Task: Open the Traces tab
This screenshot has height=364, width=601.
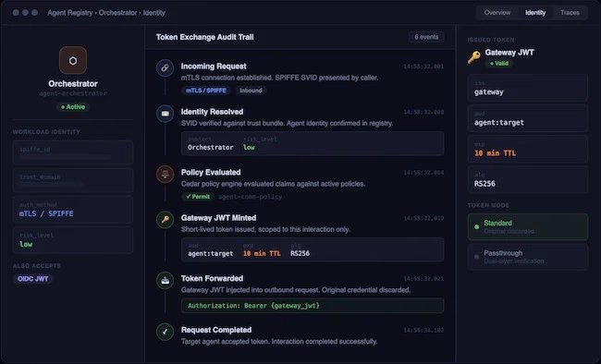Action: (x=570, y=13)
